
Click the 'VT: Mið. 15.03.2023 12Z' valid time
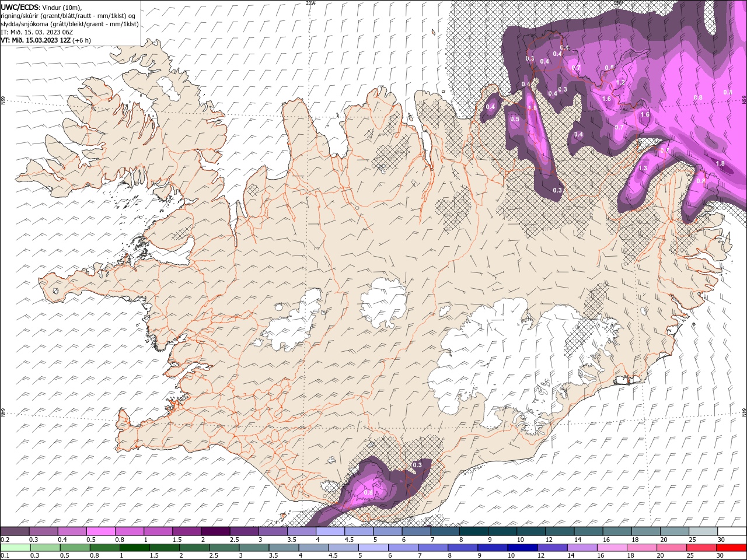tap(35, 40)
